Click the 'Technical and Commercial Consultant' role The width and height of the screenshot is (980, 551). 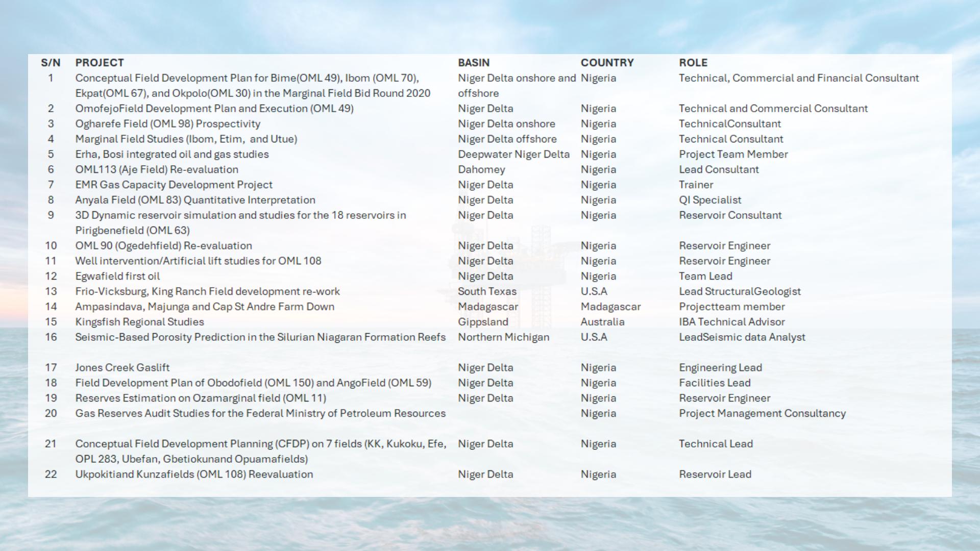[773, 109]
